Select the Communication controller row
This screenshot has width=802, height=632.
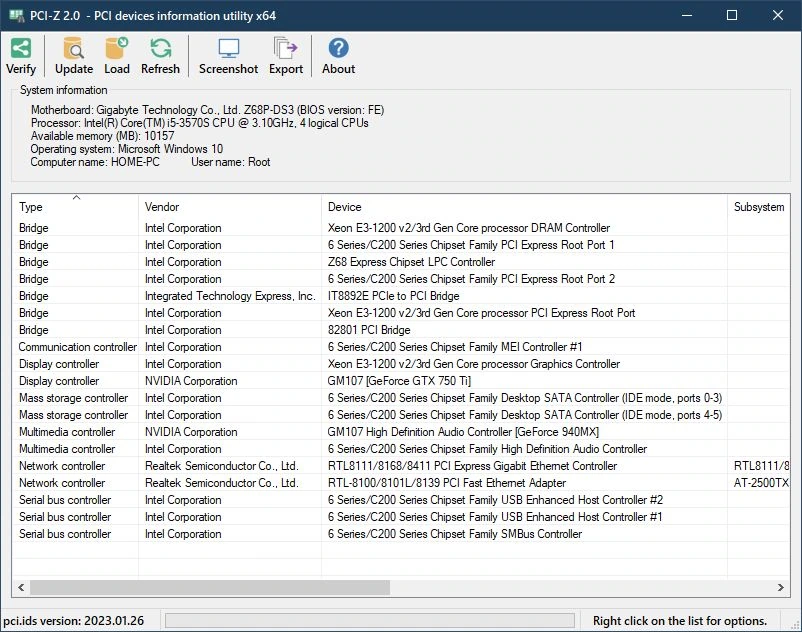point(401,347)
